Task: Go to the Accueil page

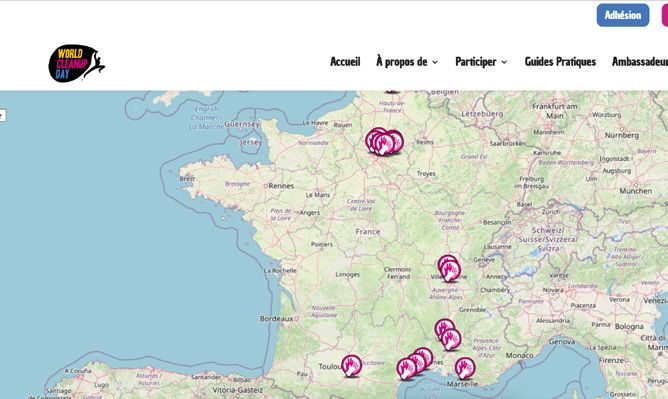Action: click(345, 62)
